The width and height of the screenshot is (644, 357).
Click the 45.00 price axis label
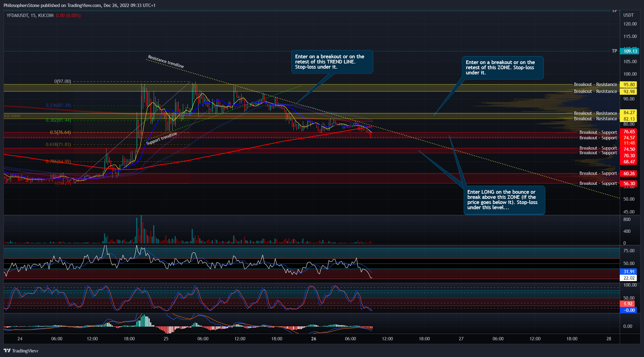629,212
